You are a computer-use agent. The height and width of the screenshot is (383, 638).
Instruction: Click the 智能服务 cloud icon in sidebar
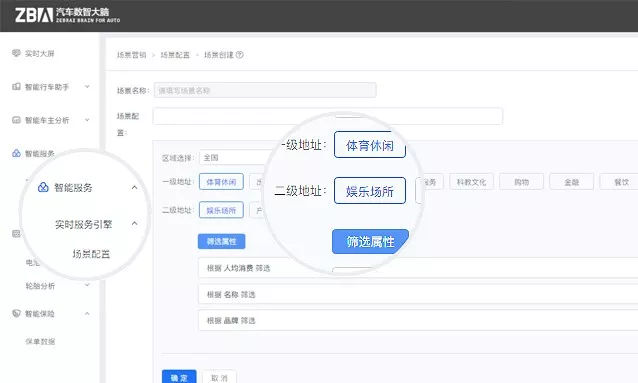coord(16,153)
